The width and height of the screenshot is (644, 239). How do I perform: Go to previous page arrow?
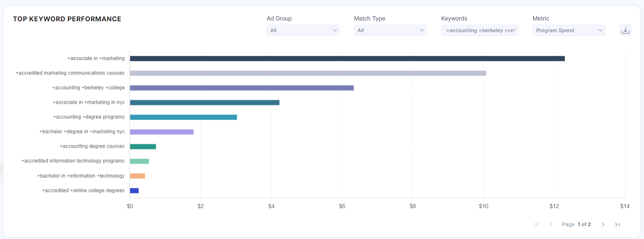click(551, 224)
